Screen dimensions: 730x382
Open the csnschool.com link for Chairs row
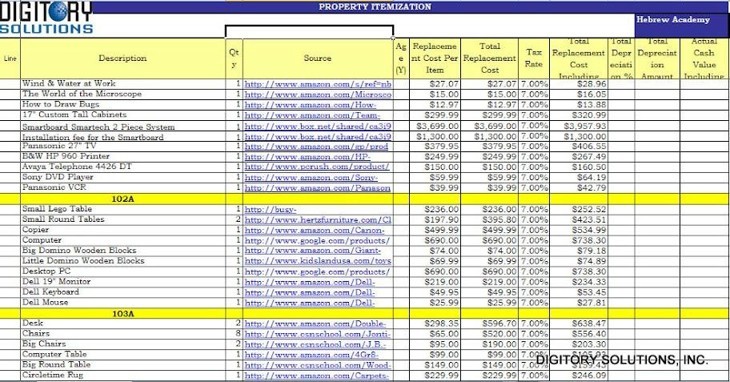click(x=318, y=334)
